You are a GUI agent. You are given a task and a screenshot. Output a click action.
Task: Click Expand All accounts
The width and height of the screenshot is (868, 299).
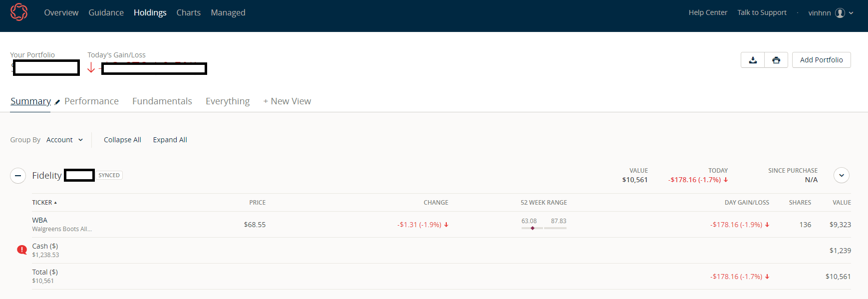[x=170, y=140]
